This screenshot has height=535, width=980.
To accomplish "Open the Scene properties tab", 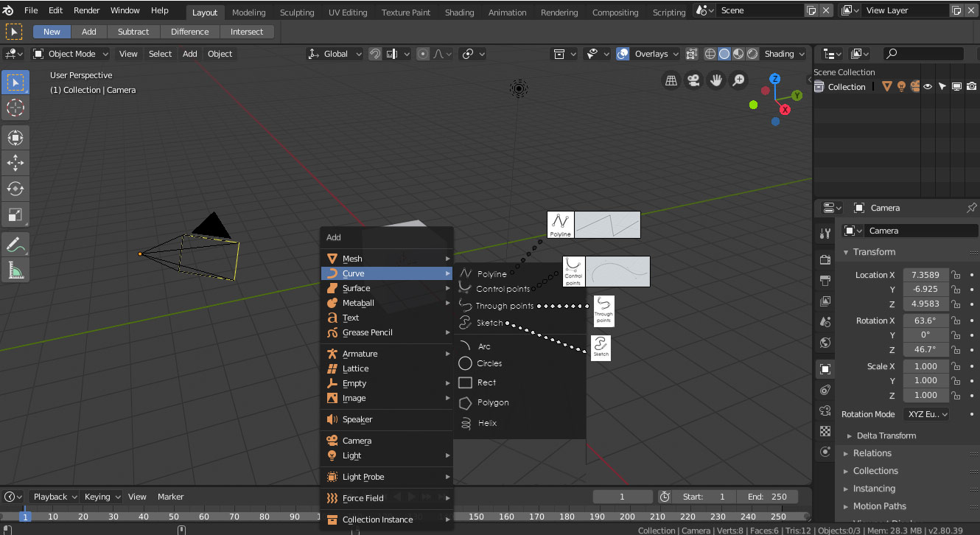I will coord(825,322).
